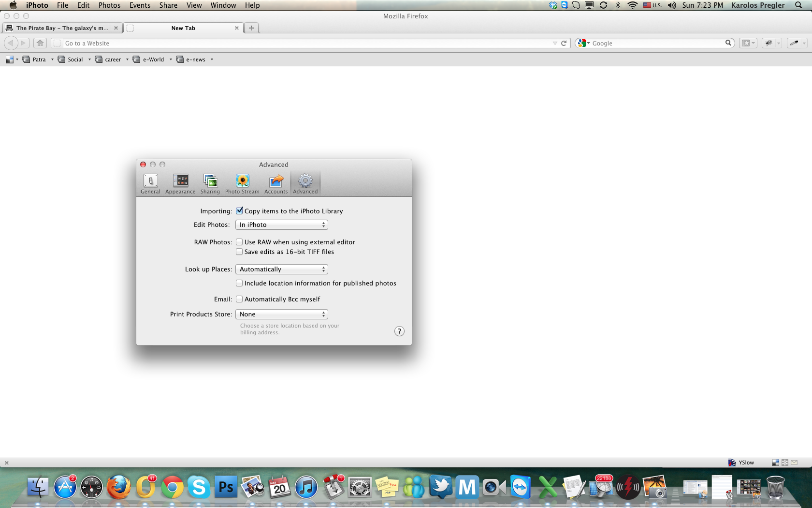Close the add-on bar with the X

click(x=7, y=463)
